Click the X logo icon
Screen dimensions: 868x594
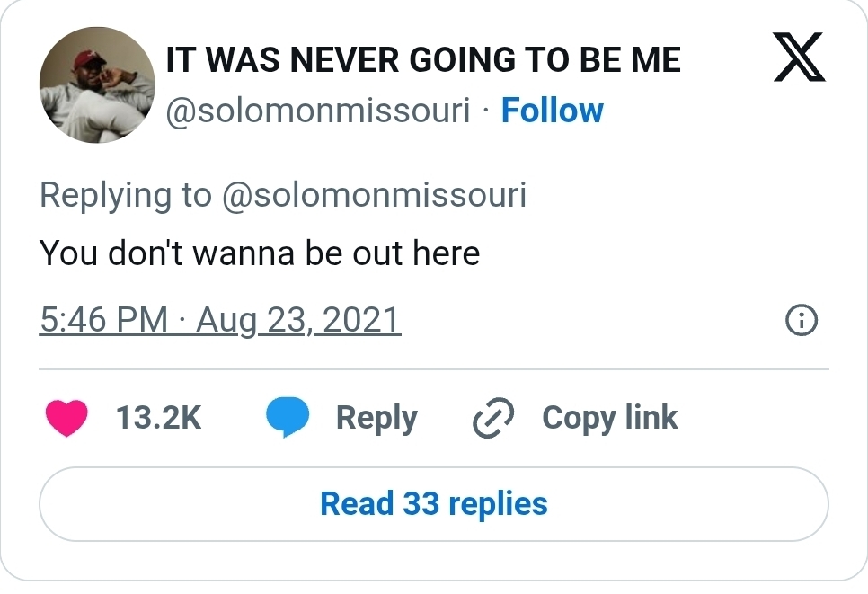coord(799,60)
